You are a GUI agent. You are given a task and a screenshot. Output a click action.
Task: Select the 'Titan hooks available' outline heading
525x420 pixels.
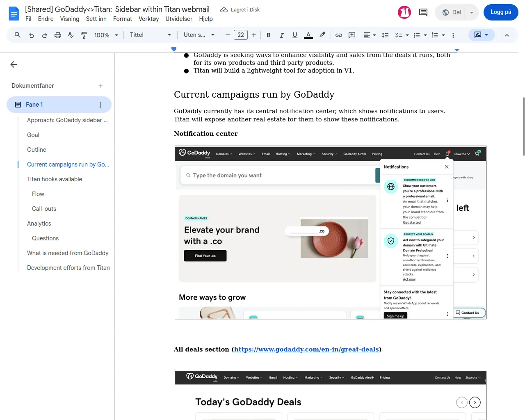[55, 179]
